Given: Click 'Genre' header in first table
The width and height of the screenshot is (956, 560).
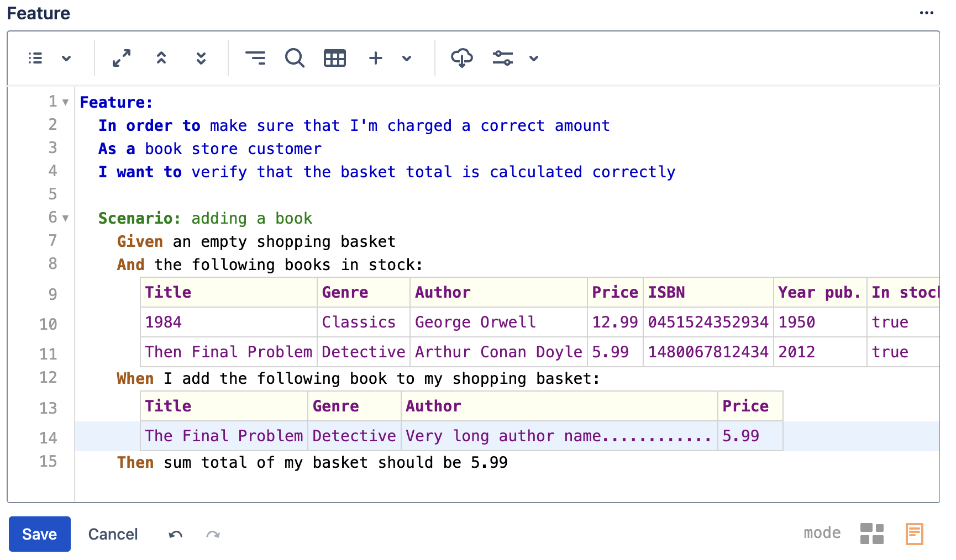Looking at the screenshot, I should pos(364,292).
